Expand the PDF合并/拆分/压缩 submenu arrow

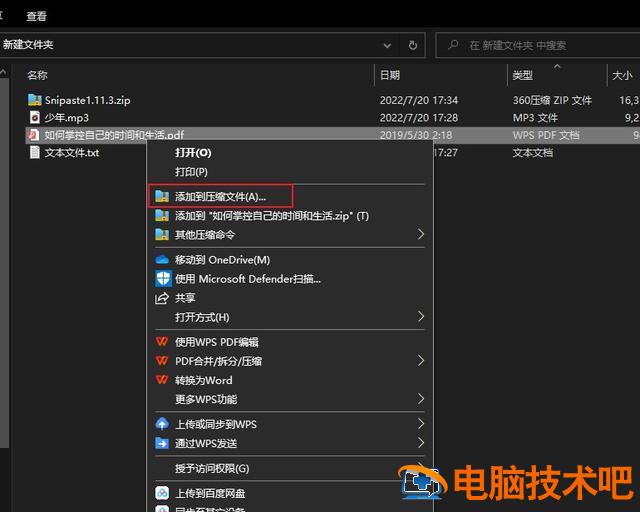tap(421, 360)
